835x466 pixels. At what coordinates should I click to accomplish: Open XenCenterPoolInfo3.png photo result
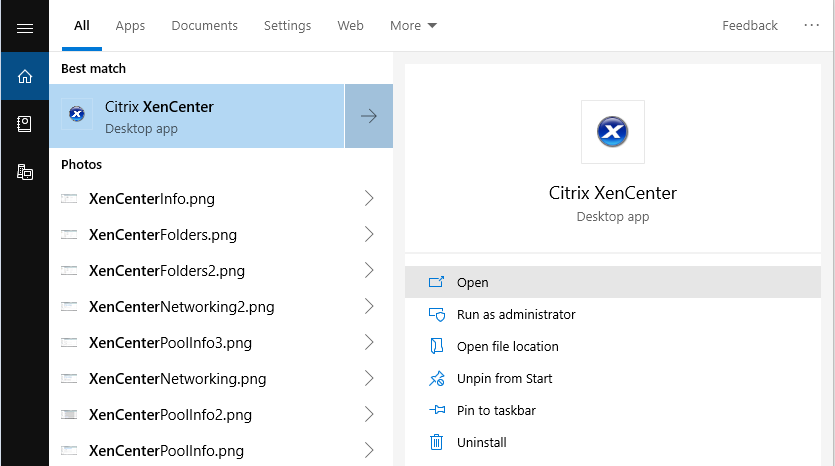tap(170, 343)
